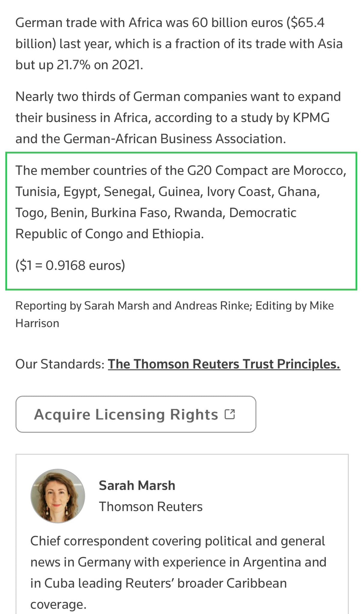Select the word KPMG in the article
The height and width of the screenshot is (614, 364).
coord(311,118)
